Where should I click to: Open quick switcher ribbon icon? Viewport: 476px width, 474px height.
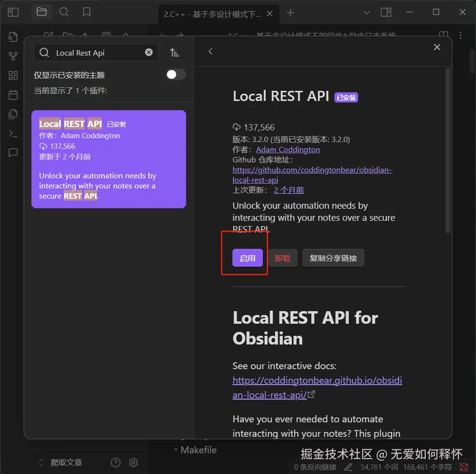coord(13,37)
